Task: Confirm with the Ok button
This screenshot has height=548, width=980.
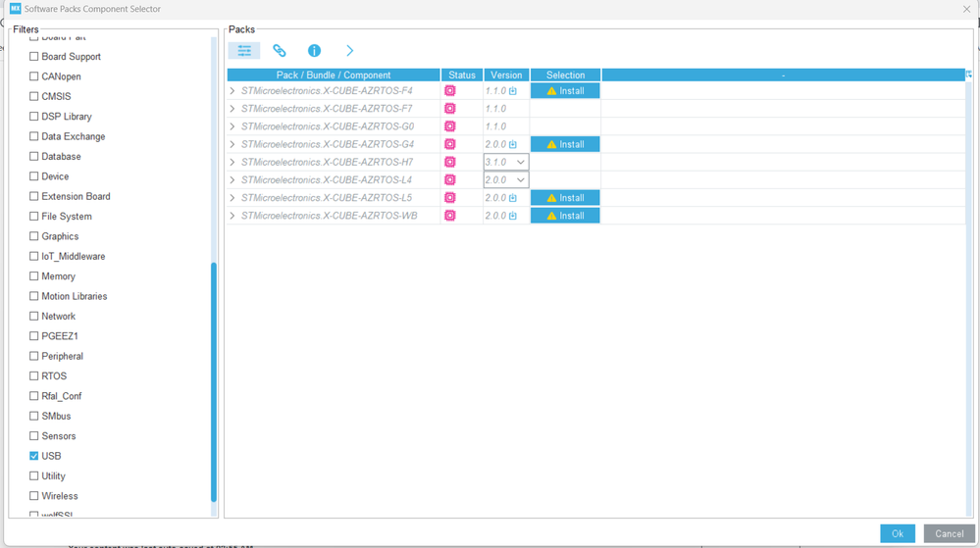Action: point(898,533)
